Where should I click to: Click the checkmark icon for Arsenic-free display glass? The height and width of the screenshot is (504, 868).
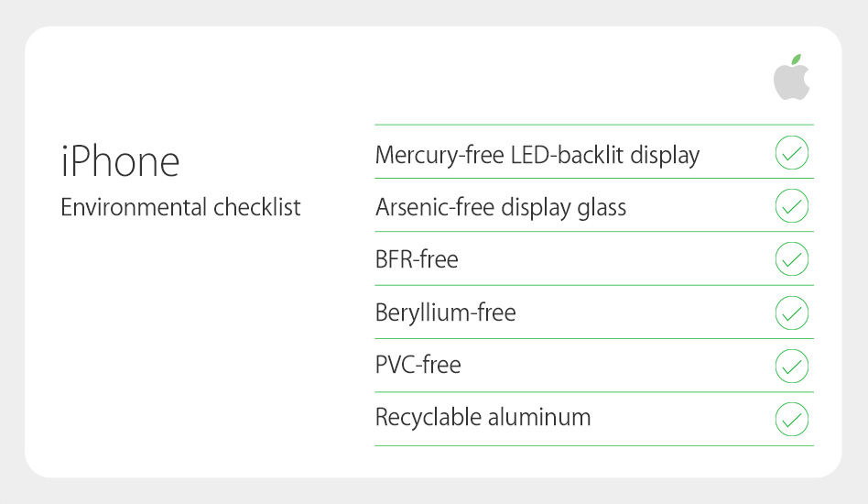click(791, 206)
